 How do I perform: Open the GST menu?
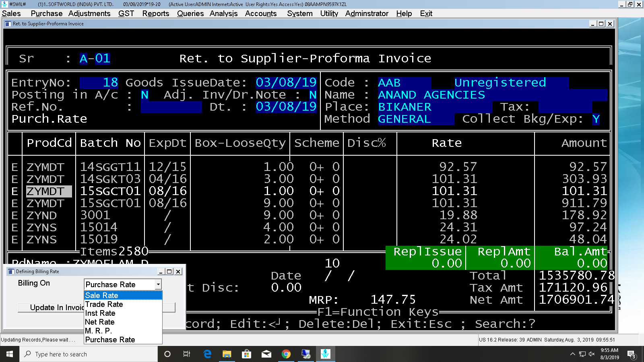coord(126,13)
